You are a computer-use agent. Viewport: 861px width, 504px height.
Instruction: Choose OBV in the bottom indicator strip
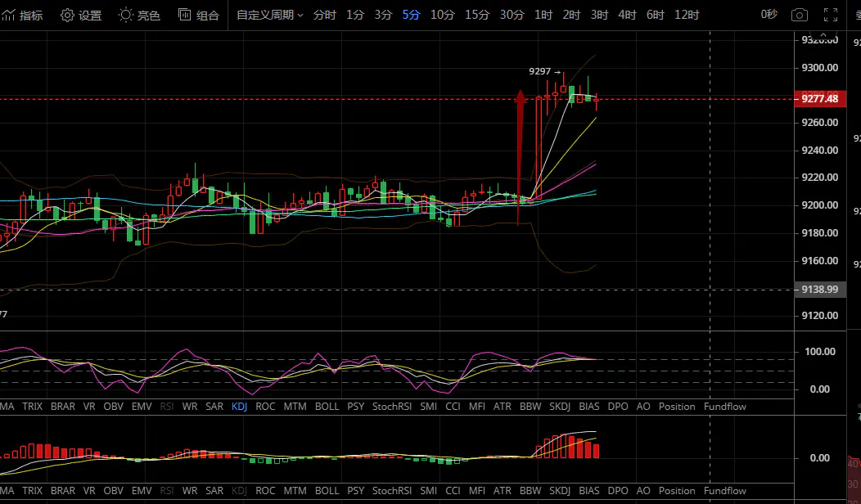(x=114, y=491)
